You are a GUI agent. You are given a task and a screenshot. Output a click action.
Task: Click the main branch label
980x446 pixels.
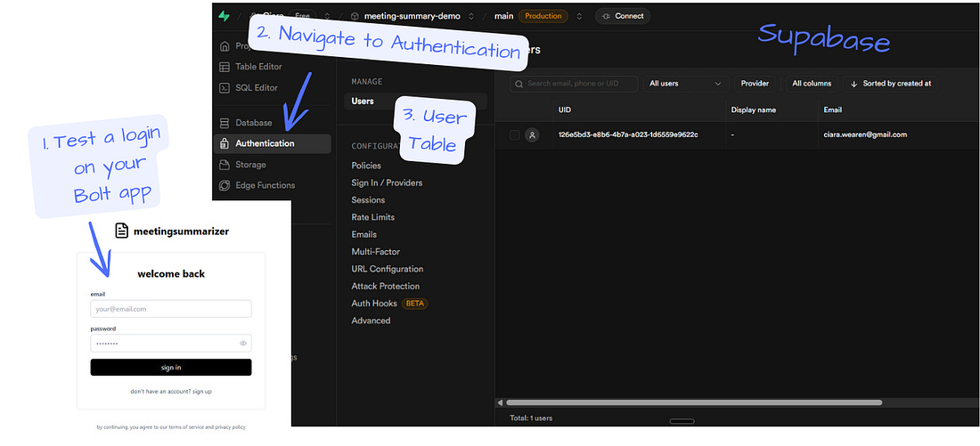(503, 16)
